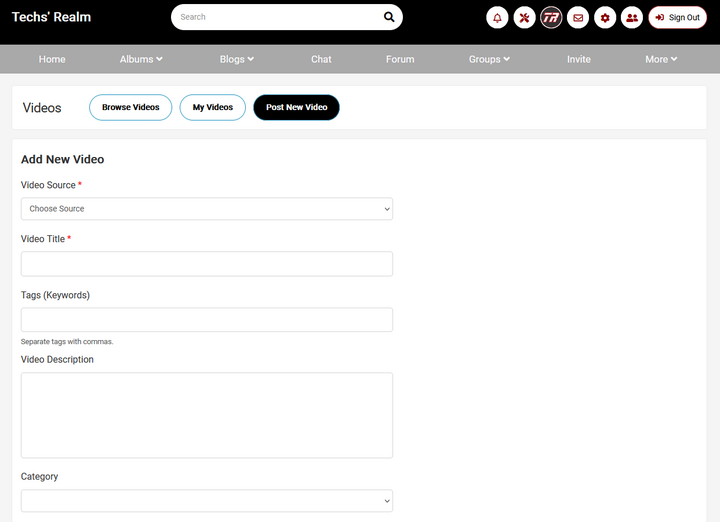Expand the Albums menu
720x522 pixels.
(141, 59)
